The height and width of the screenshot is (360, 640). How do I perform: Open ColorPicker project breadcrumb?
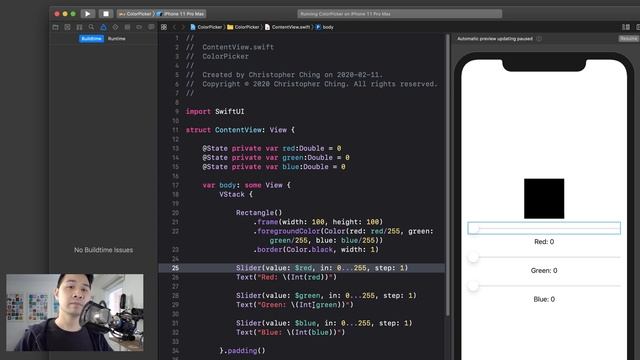coord(206,27)
